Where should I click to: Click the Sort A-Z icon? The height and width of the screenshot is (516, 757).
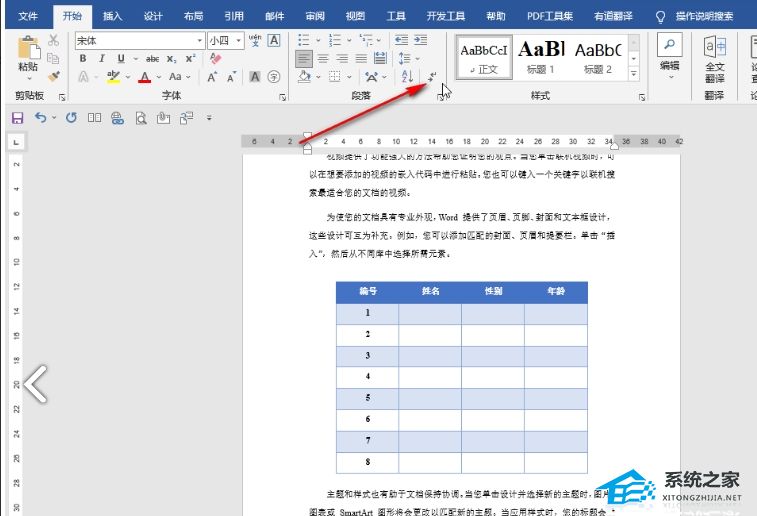(407, 76)
